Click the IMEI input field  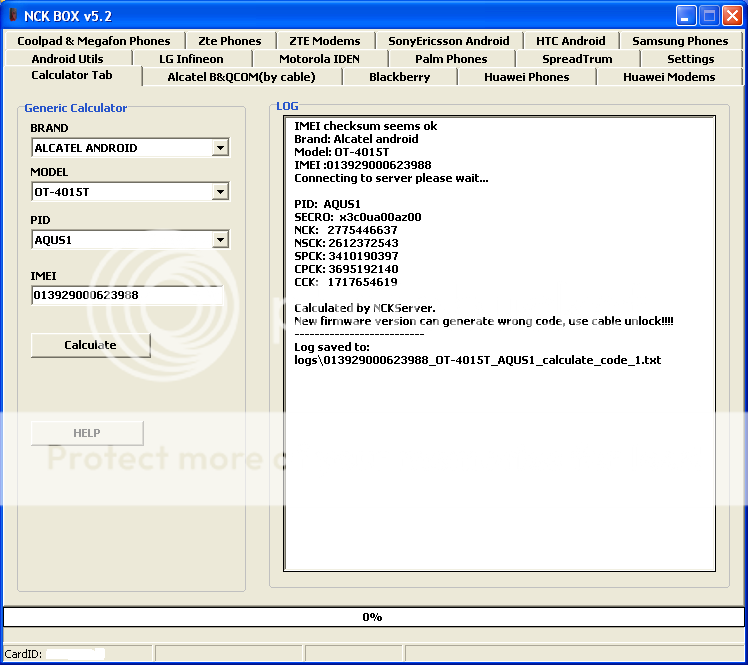[x=127, y=295]
